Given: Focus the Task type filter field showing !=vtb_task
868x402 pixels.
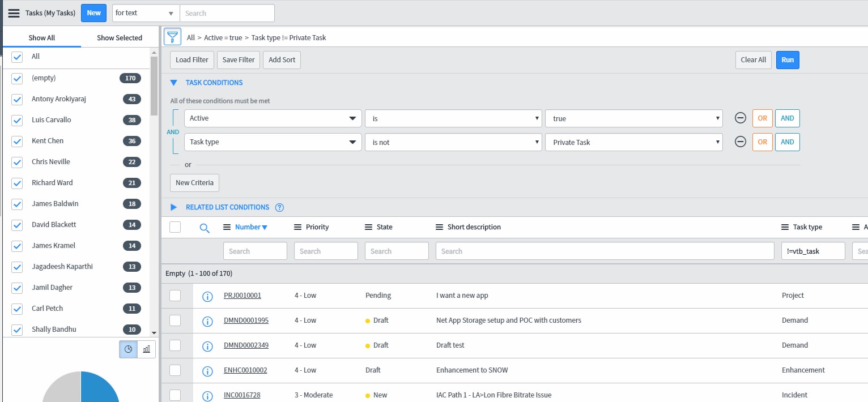Looking at the screenshot, I should (812, 251).
